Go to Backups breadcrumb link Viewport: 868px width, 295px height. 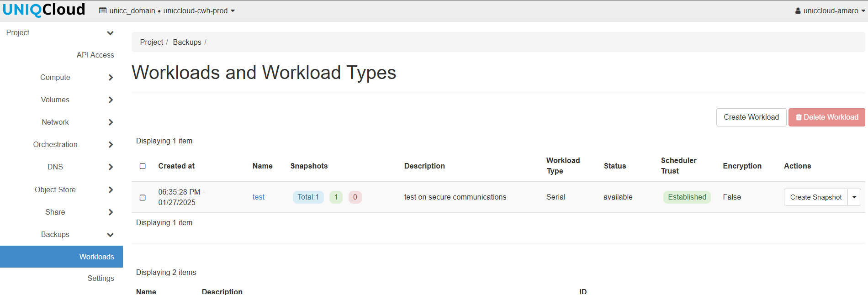click(187, 42)
